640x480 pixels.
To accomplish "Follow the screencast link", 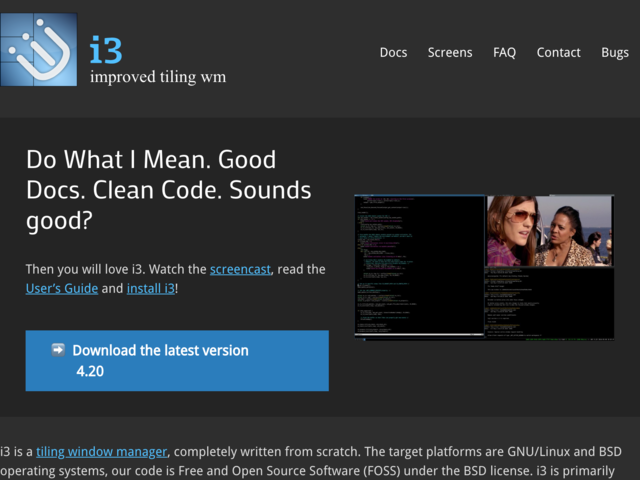I will tap(240, 269).
